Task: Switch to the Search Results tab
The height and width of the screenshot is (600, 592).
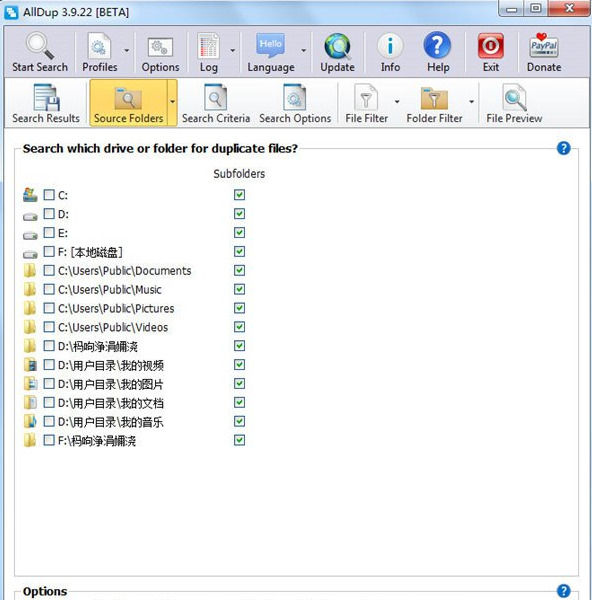Action: 46,103
